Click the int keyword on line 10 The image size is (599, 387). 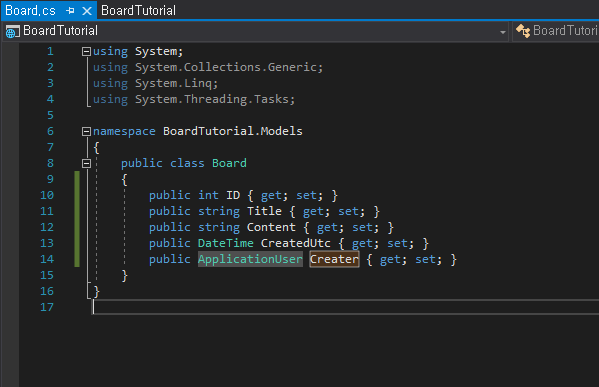208,195
